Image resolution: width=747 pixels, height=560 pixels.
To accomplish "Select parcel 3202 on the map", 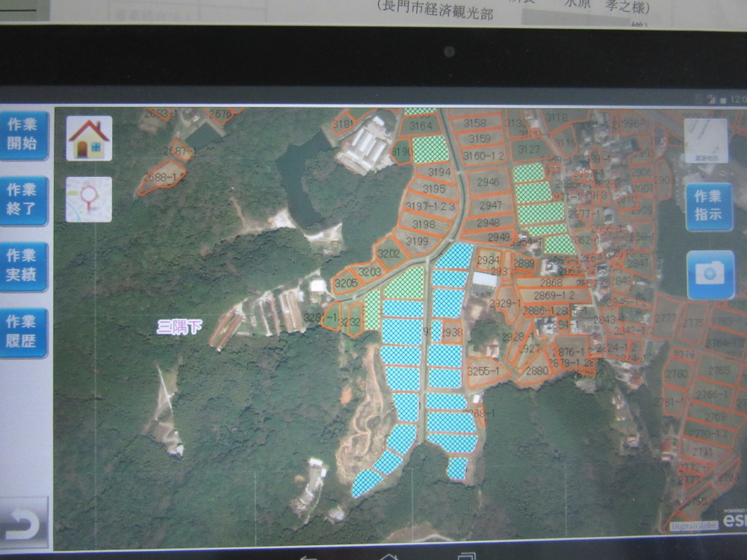I will tap(388, 253).
